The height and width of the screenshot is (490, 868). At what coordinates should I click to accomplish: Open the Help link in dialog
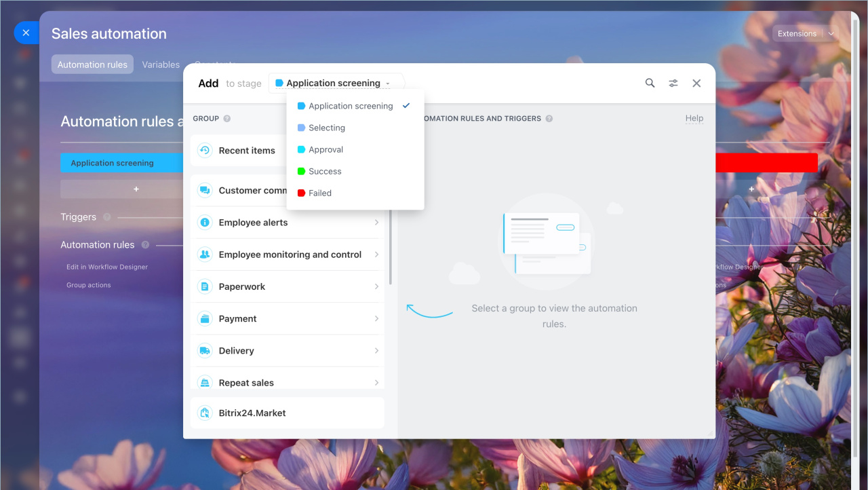click(x=694, y=118)
